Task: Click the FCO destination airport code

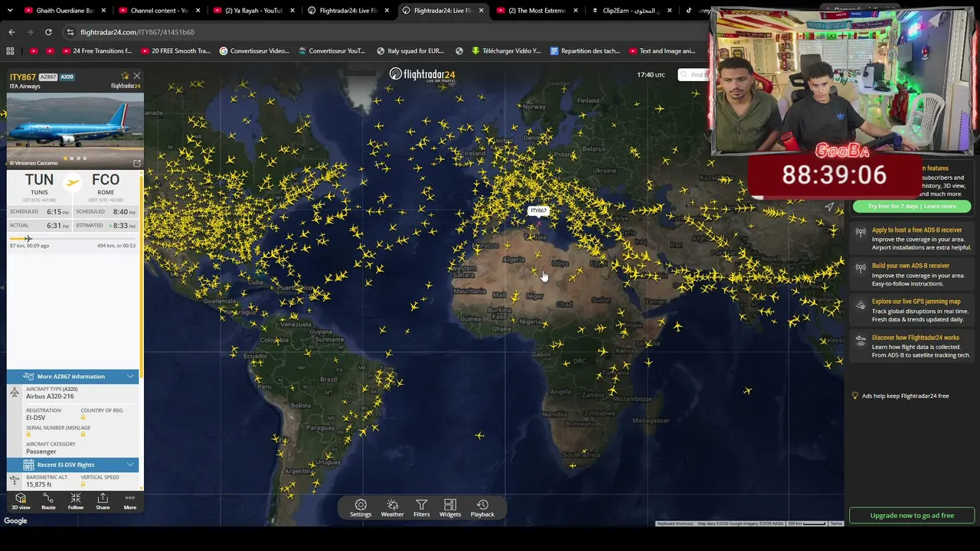Action: (x=106, y=181)
